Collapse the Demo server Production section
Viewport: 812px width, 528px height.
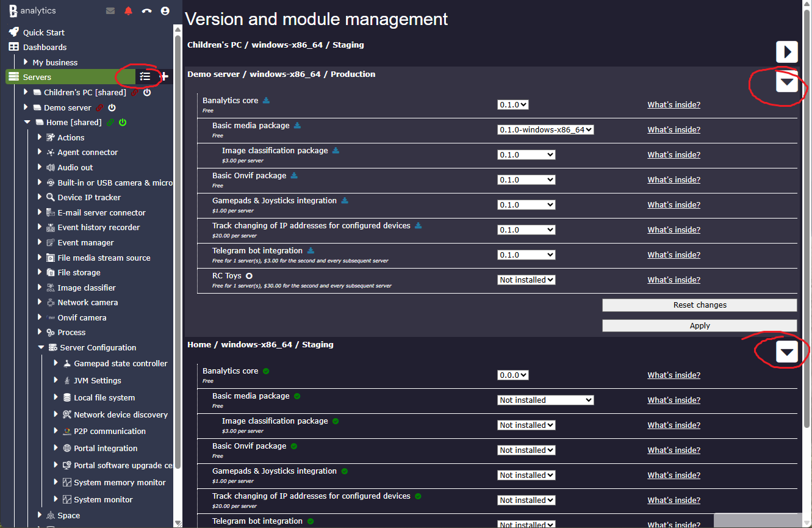pyautogui.click(x=786, y=82)
